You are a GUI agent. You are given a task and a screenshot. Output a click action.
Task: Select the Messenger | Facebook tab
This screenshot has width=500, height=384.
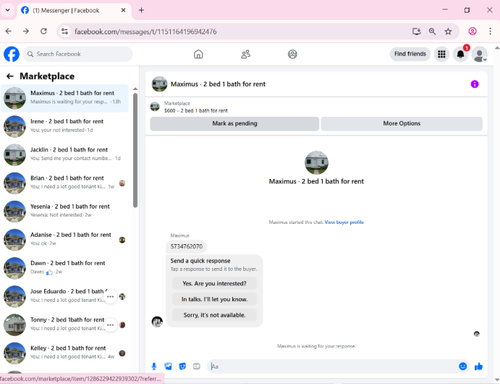tap(73, 10)
